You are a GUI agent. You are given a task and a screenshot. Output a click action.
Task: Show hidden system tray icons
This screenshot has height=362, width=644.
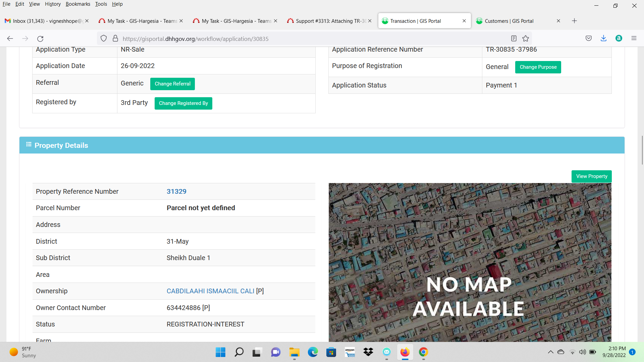point(550,352)
